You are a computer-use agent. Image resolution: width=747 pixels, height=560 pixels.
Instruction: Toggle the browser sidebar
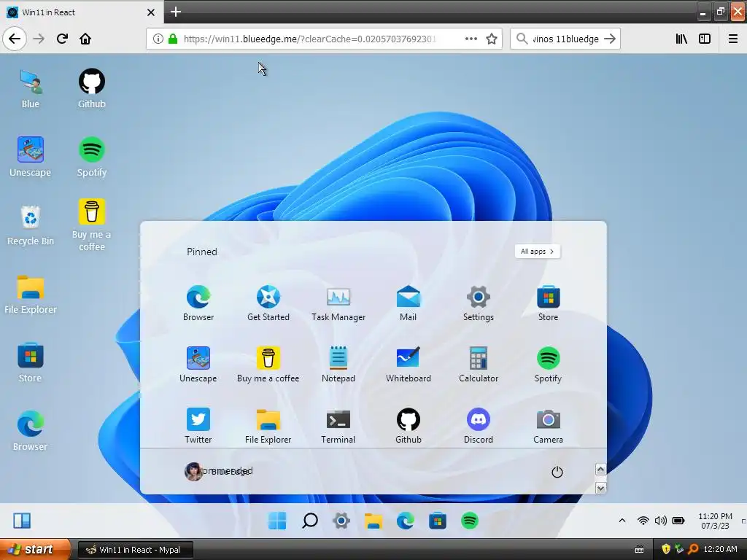705,39
